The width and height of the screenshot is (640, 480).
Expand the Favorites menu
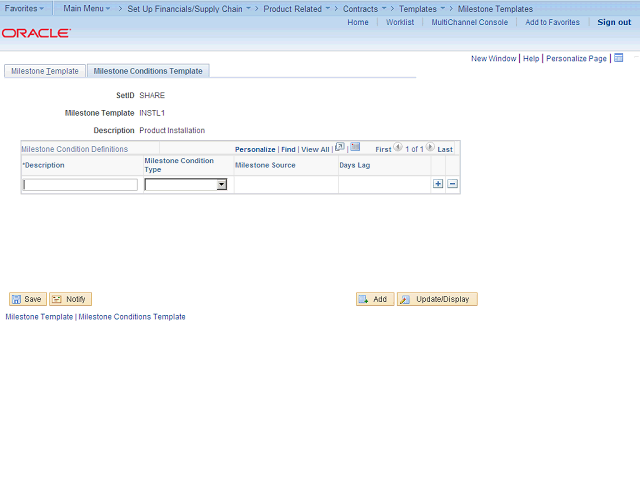click(x=24, y=8)
